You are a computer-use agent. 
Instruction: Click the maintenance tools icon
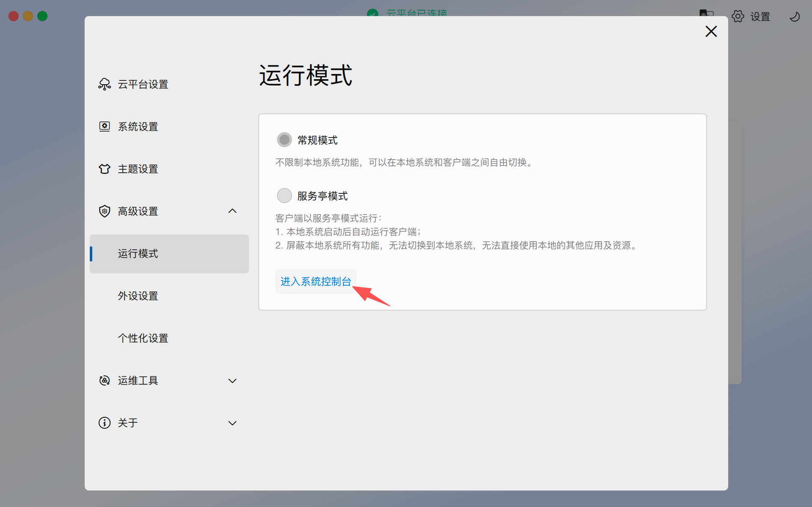coord(104,380)
